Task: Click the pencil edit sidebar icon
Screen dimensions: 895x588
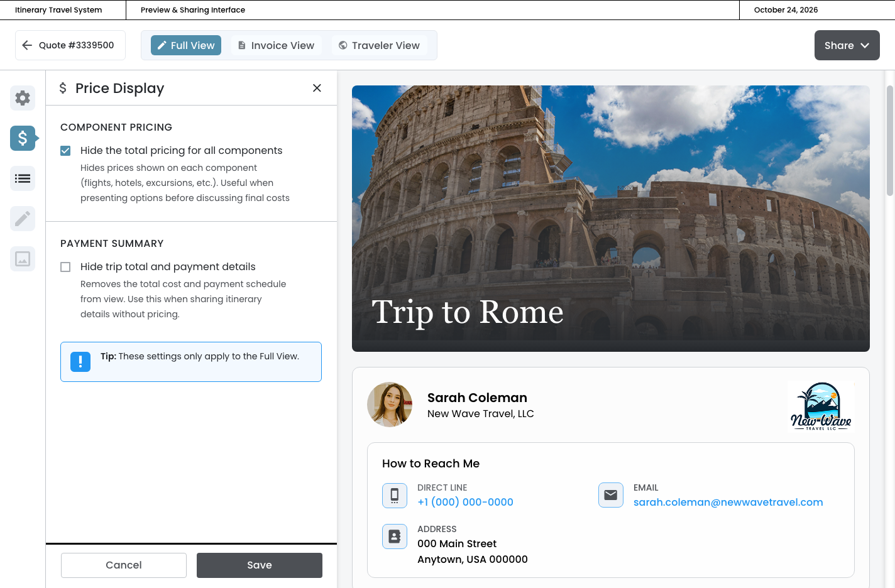Action: point(23,219)
